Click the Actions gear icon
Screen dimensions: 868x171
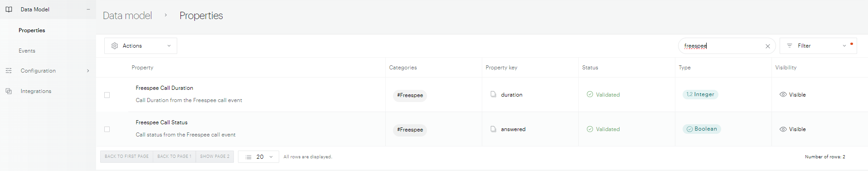(115, 46)
